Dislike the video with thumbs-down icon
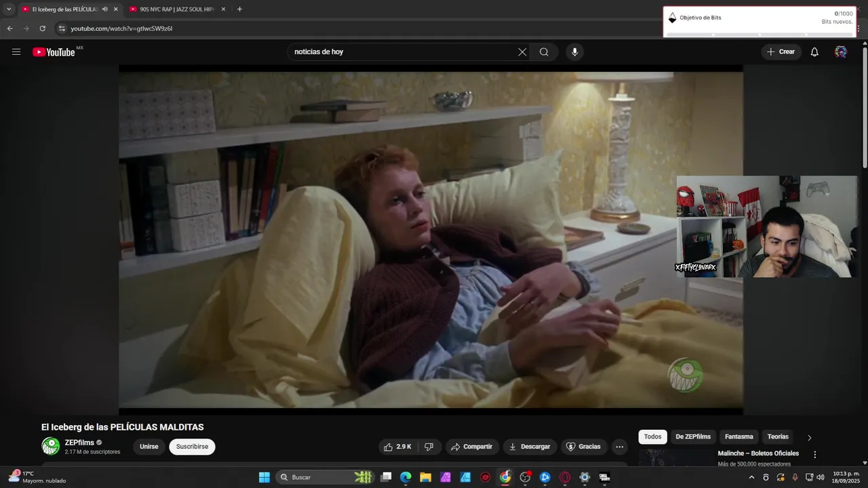This screenshot has height=488, width=868. coord(429,447)
